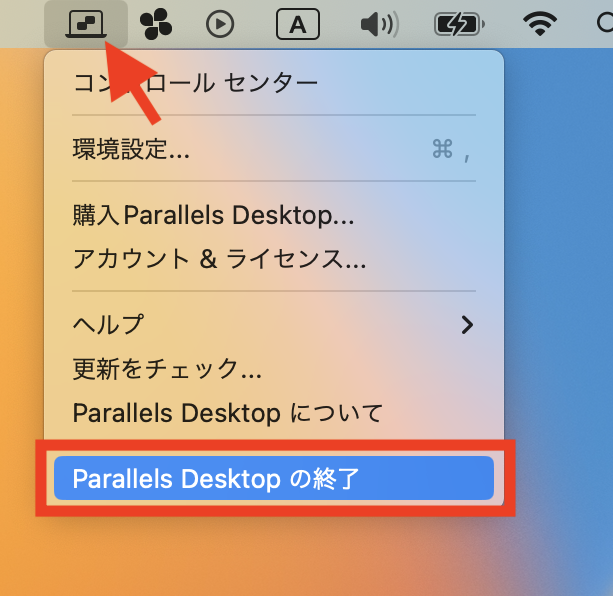Open the battery charging status icon
The width and height of the screenshot is (613, 596).
coord(459,24)
